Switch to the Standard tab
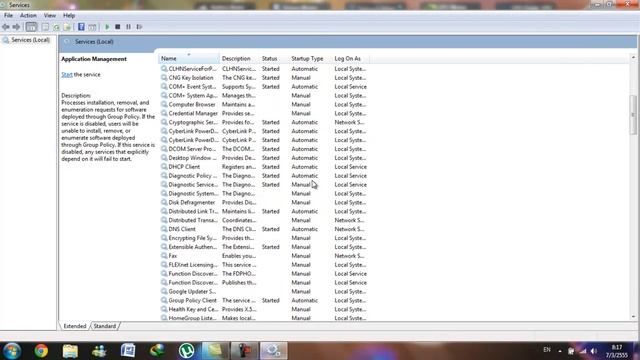 104,326
